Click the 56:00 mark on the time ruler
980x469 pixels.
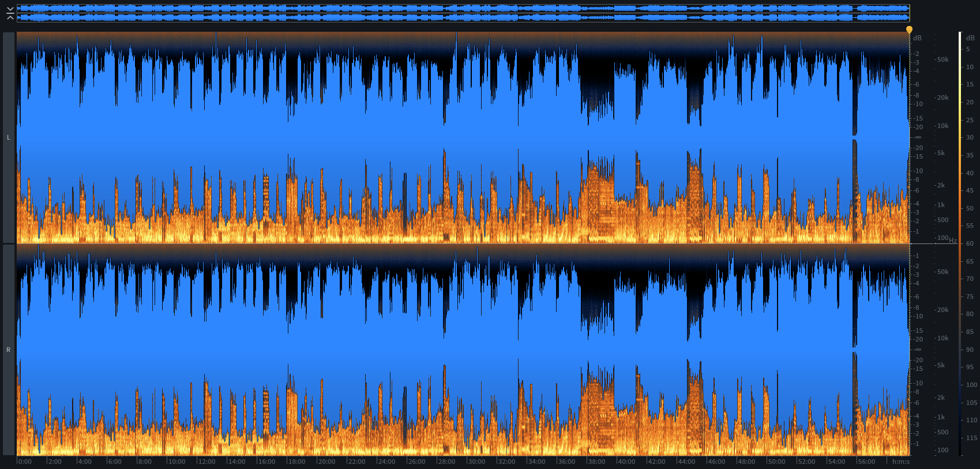point(866,462)
